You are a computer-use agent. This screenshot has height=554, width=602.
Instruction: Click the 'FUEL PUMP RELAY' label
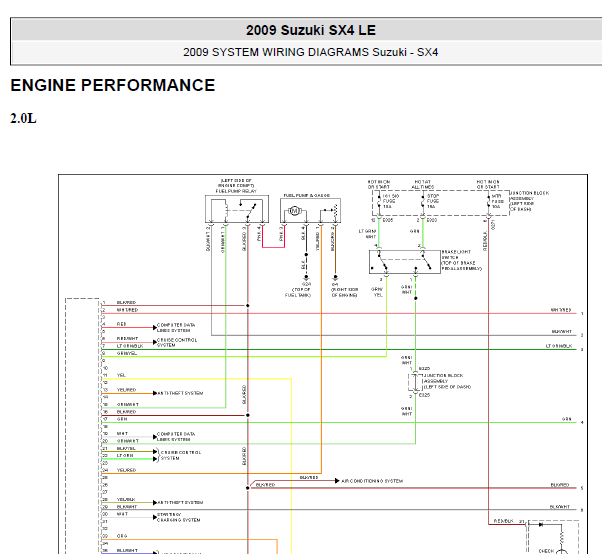click(236, 191)
